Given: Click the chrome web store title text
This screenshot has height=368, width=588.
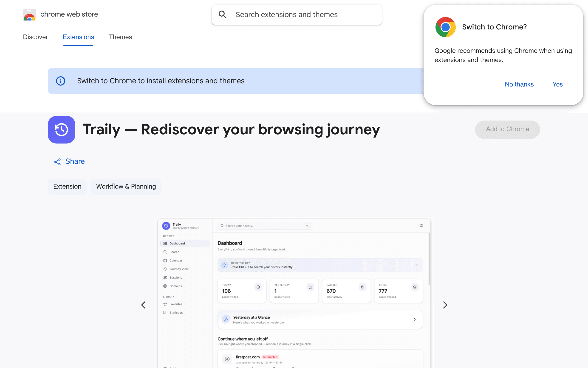Looking at the screenshot, I should [x=69, y=14].
